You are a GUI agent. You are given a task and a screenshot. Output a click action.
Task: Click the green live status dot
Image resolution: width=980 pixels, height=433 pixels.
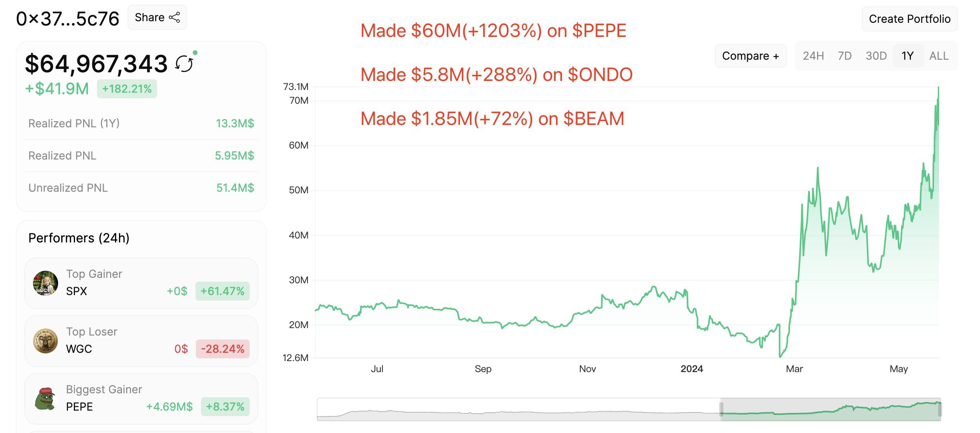click(195, 53)
